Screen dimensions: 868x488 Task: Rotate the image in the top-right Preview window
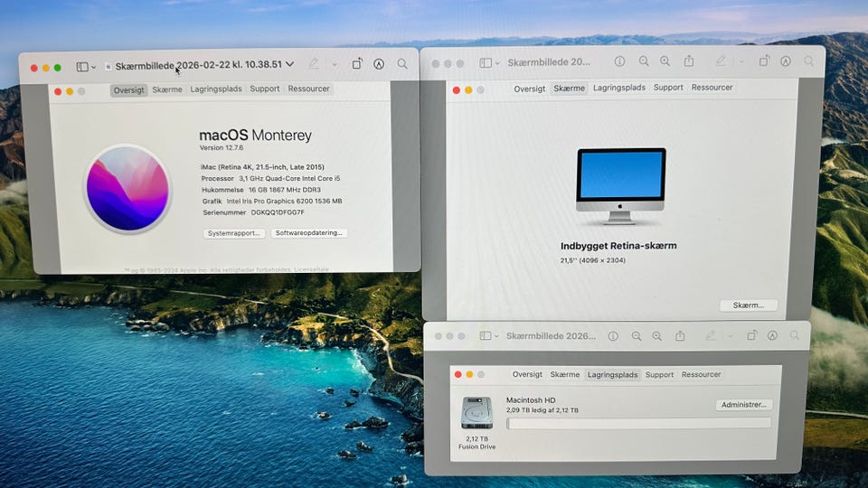pos(764,61)
